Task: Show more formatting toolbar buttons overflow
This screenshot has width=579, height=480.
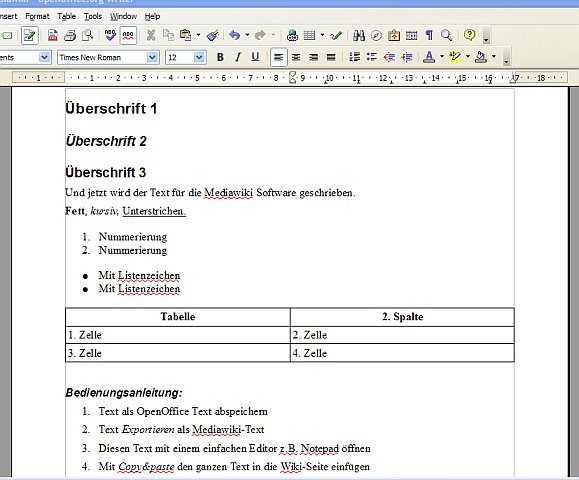Action: coord(506,57)
